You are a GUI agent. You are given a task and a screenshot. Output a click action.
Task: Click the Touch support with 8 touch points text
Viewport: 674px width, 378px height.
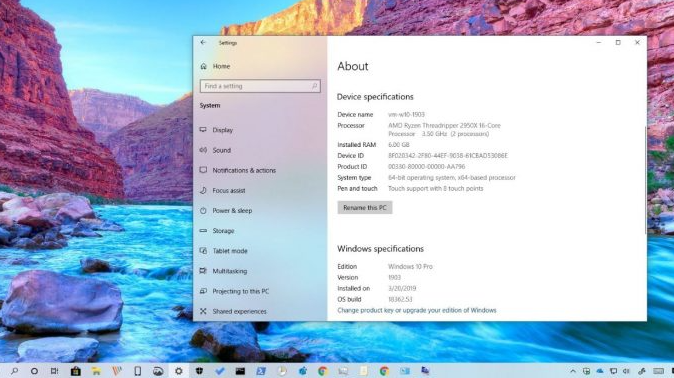435,188
